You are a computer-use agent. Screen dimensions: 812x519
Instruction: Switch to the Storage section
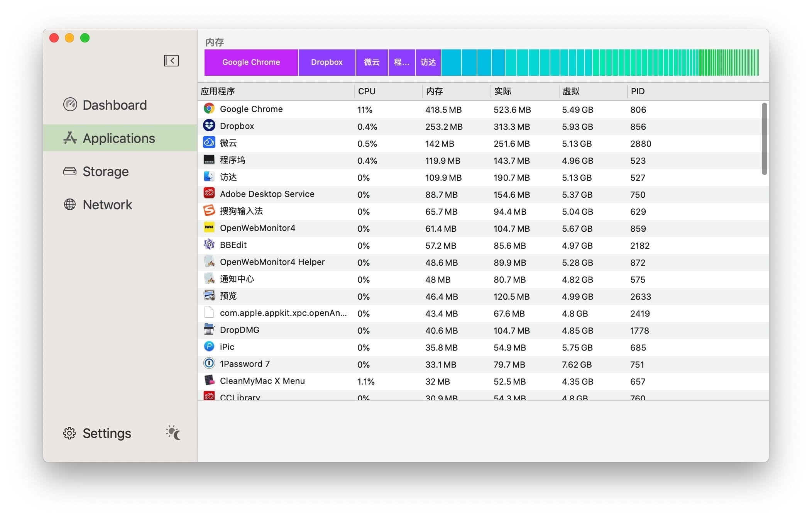(x=105, y=171)
